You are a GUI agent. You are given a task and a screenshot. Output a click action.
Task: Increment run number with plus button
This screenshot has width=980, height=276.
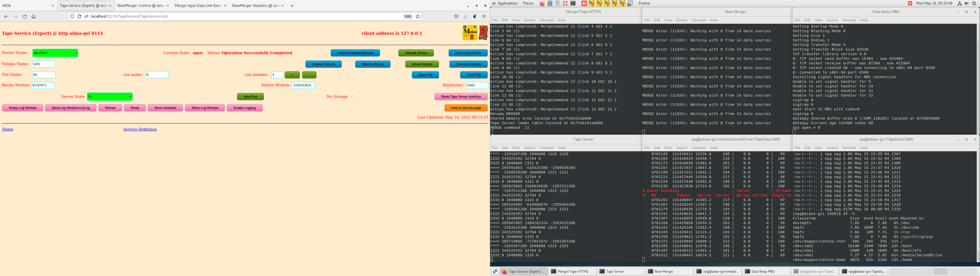point(292,75)
